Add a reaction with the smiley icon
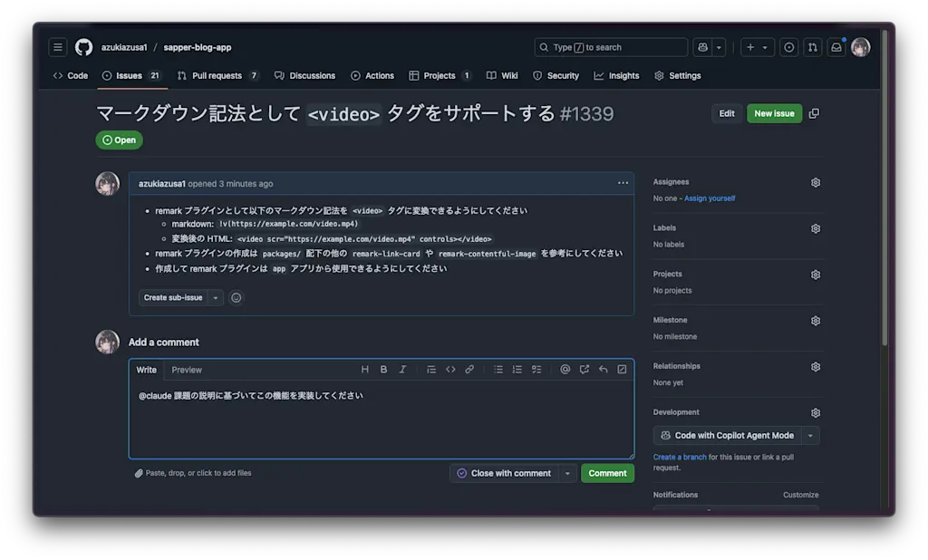 point(236,298)
